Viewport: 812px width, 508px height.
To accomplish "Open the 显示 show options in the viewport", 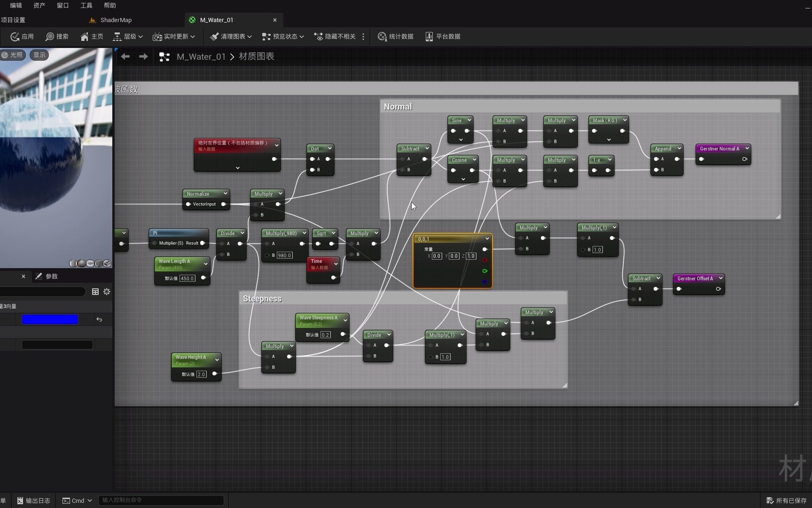I will pos(39,55).
